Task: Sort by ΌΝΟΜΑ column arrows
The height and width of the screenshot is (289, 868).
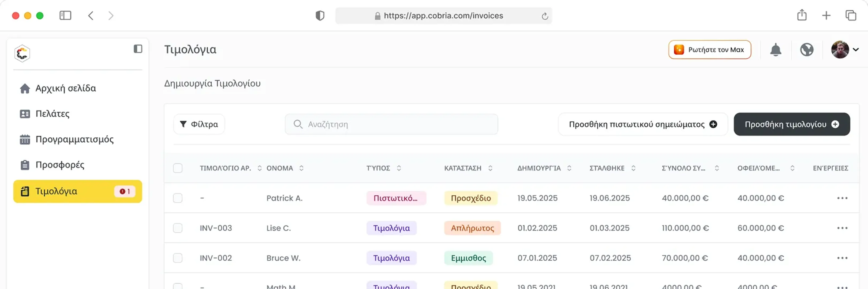Action: click(x=301, y=168)
